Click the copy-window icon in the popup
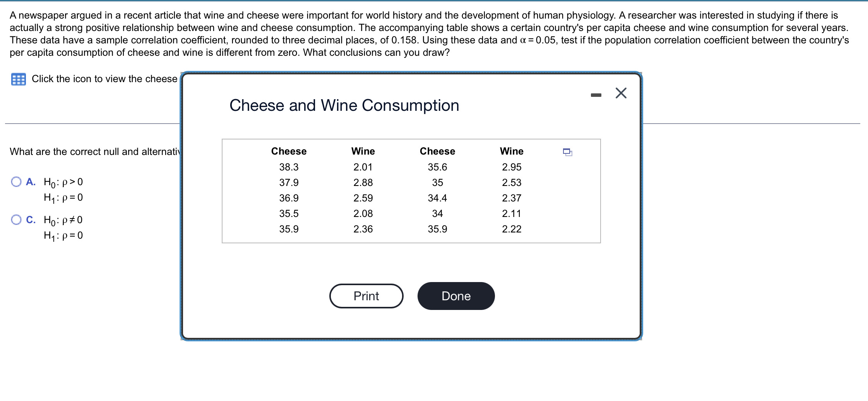Screen dimensions: 868x401 click(x=568, y=152)
